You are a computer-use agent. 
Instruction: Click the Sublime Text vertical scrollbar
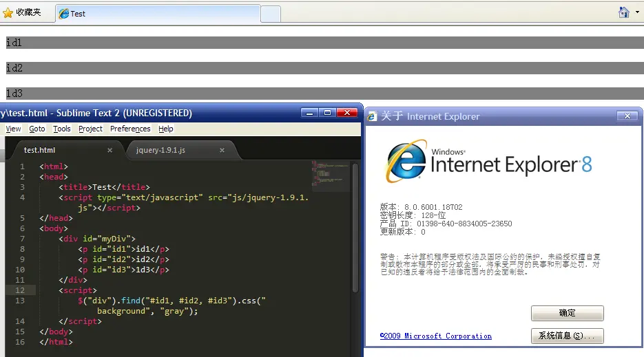(355, 228)
